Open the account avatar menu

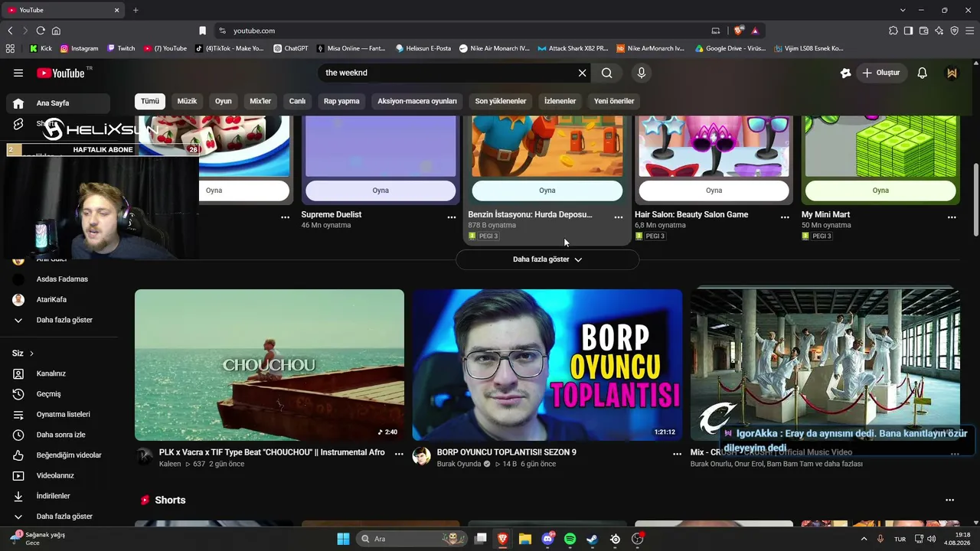pos(952,73)
